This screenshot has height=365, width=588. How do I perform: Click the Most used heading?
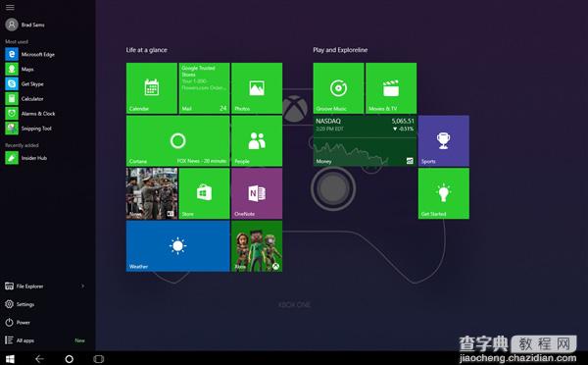[x=17, y=41]
